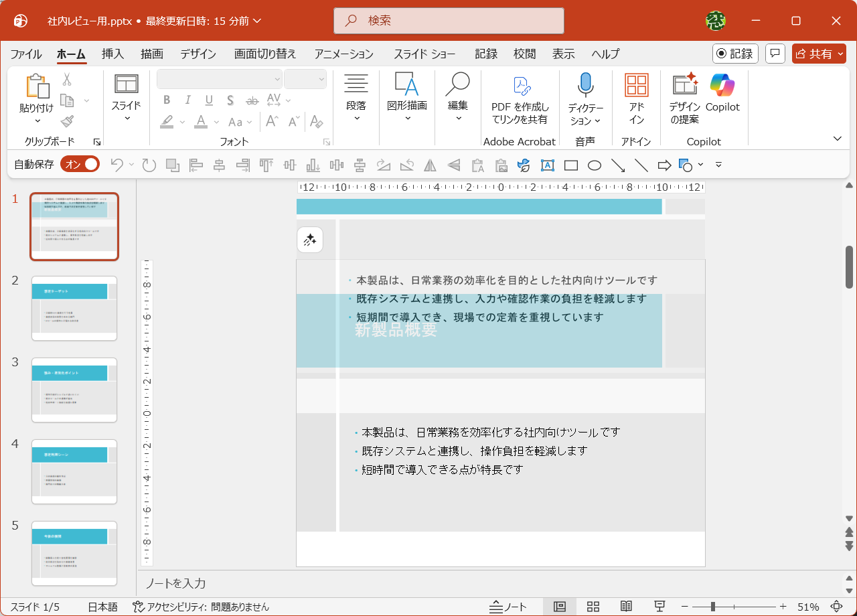Insert a text box from the quick access toolbar

[x=547, y=165]
